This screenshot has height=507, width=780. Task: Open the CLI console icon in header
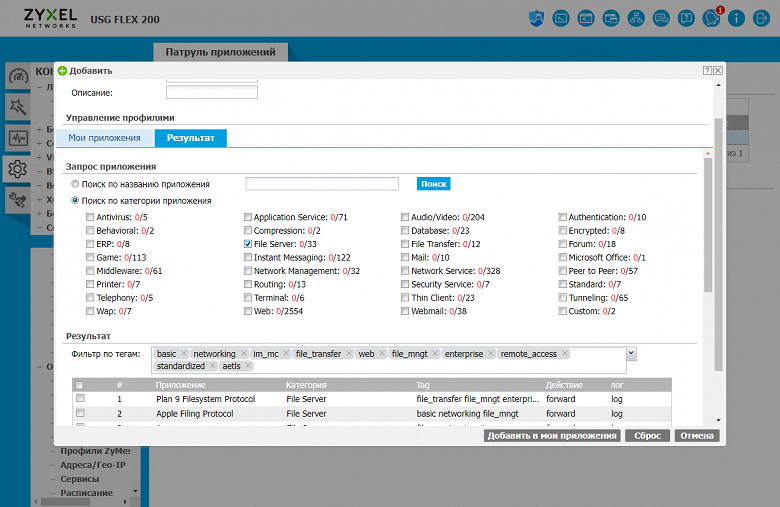tap(561, 19)
